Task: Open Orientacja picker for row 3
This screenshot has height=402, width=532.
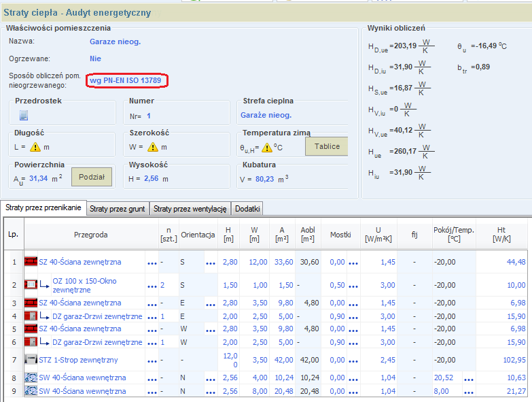Action: [211, 304]
